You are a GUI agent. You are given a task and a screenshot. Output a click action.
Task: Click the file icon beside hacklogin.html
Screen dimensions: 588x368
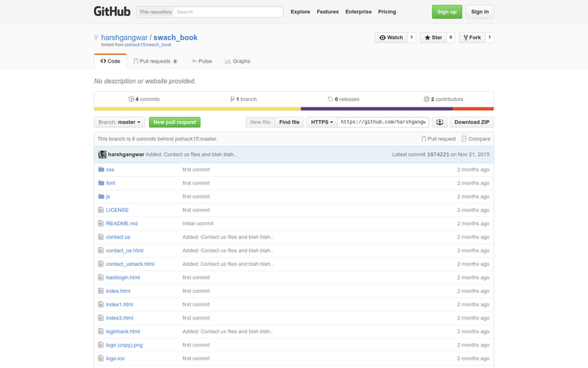[x=101, y=277]
